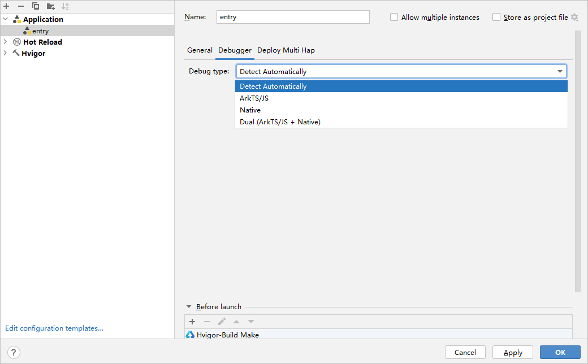Choose ArkTS/JS from debug type list
Viewport: 588px width, 364px height.
coord(254,98)
